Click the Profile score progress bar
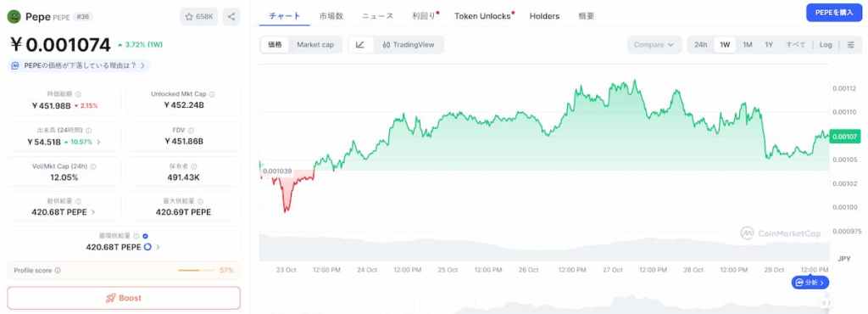This screenshot has width=868, height=314. coord(197,270)
